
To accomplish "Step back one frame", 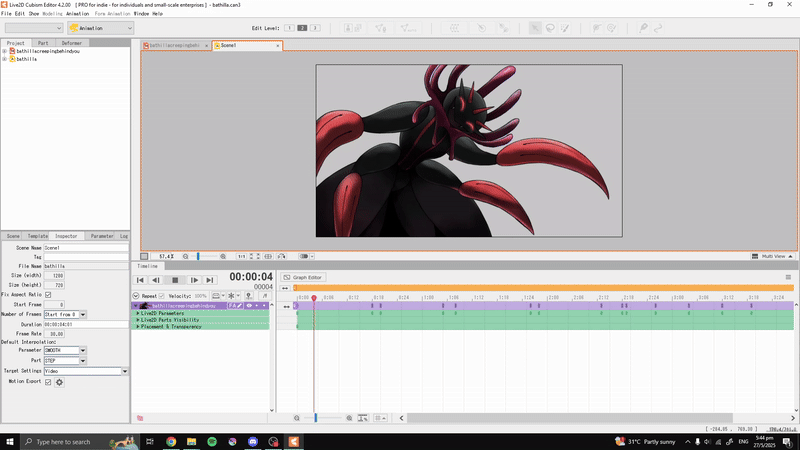I will click(x=156, y=280).
